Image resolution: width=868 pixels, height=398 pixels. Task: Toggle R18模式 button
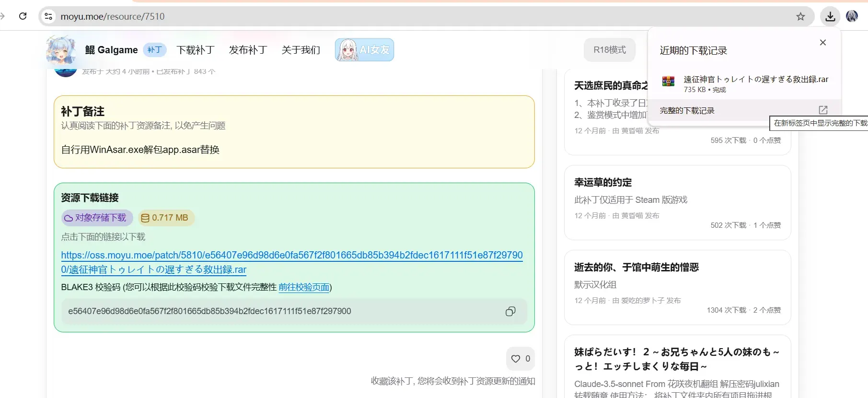[610, 50]
